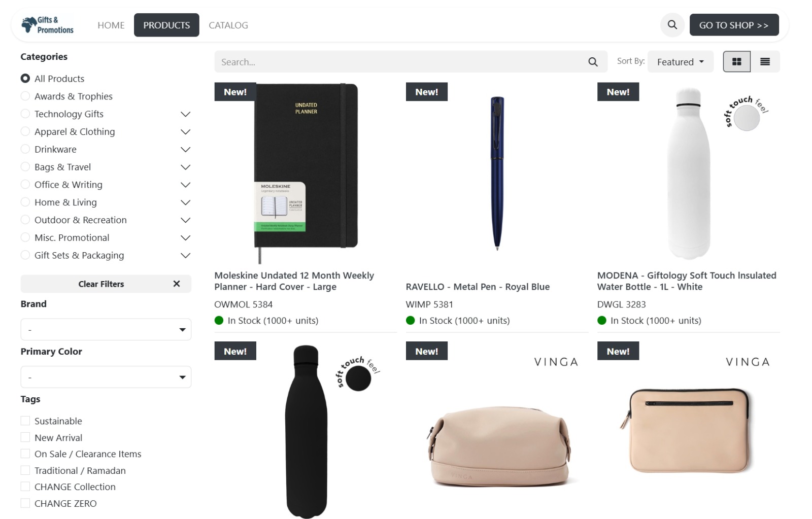
Task: Open the Primary Color dropdown
Action: (106, 377)
